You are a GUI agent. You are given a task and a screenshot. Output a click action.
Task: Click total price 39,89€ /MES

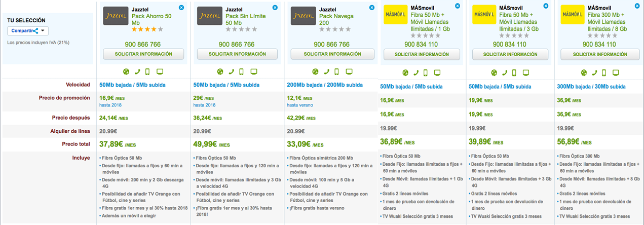pyautogui.click(x=486, y=142)
